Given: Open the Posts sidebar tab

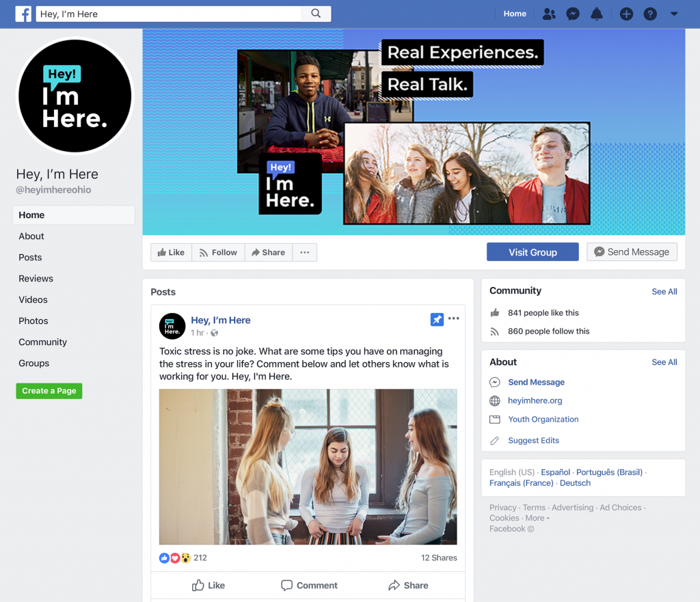Looking at the screenshot, I should pyautogui.click(x=30, y=258).
